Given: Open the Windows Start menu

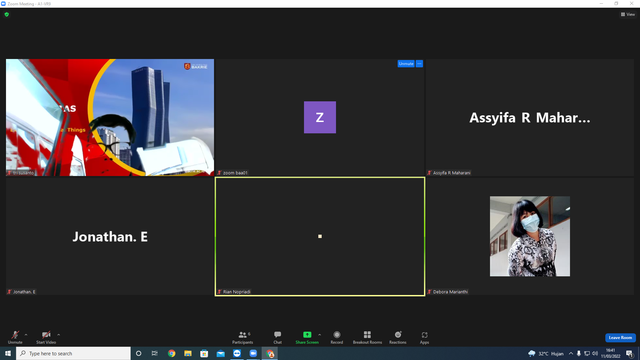Looking at the screenshot, I should tap(8, 353).
